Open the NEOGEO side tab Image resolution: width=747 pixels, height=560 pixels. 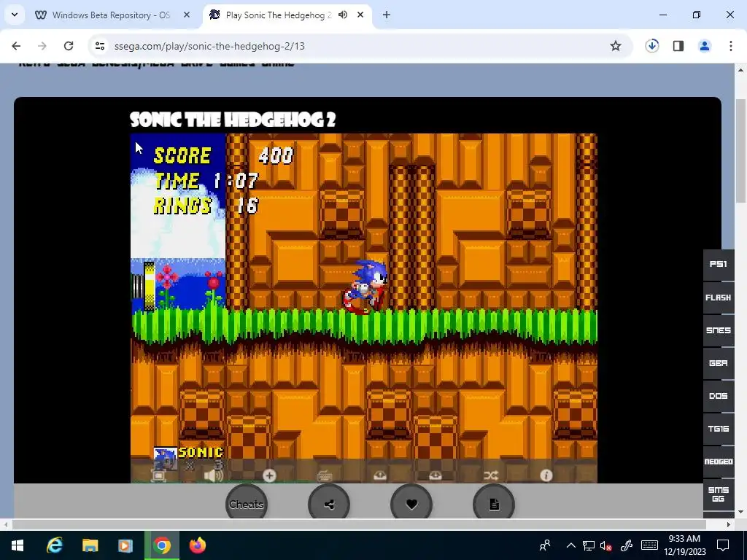coord(719,462)
